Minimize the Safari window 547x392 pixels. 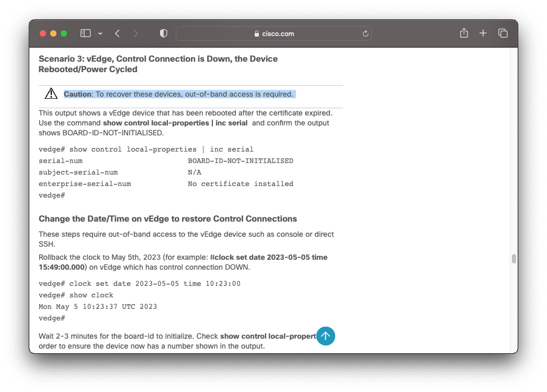[x=53, y=33]
